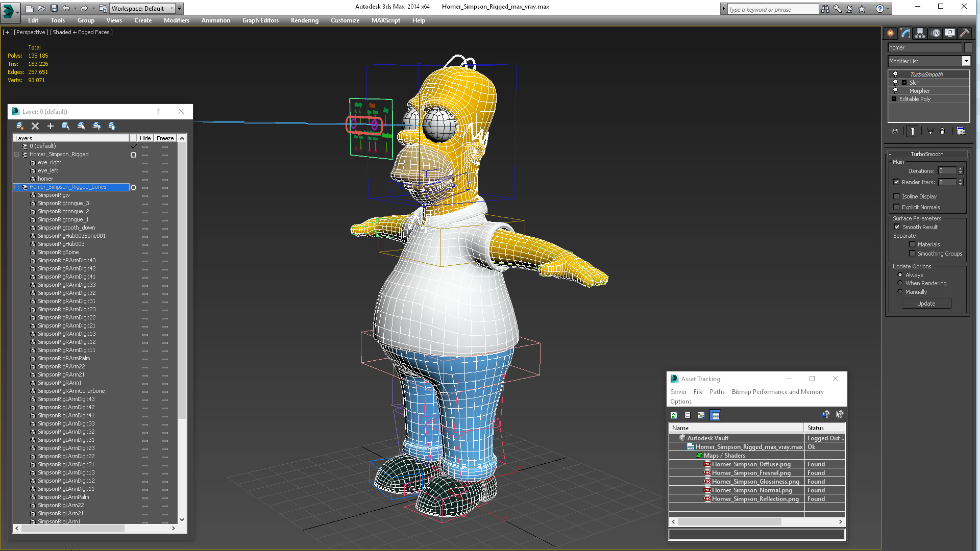Open the Animation menu
980x551 pixels.
(x=215, y=20)
